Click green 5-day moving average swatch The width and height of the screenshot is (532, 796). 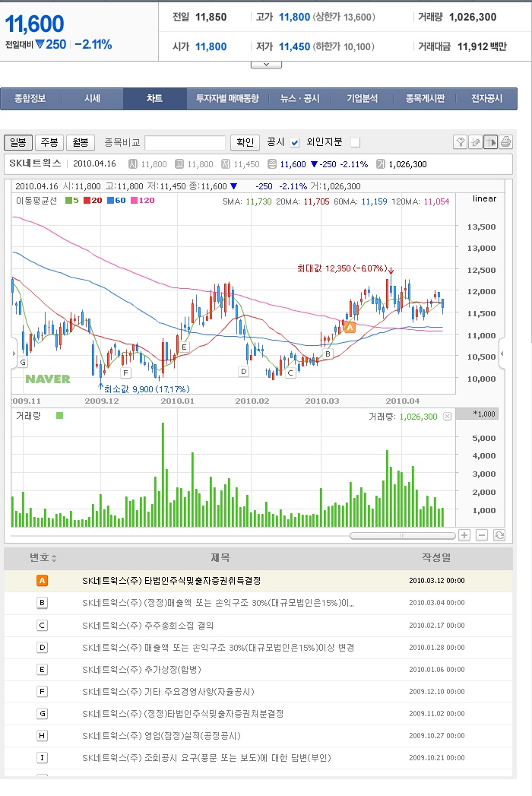coord(68,201)
